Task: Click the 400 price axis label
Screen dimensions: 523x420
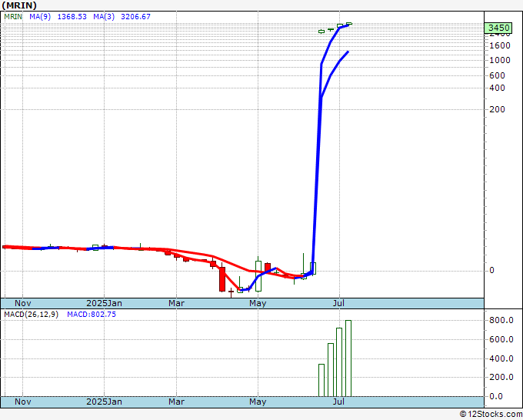Action: [x=497, y=88]
